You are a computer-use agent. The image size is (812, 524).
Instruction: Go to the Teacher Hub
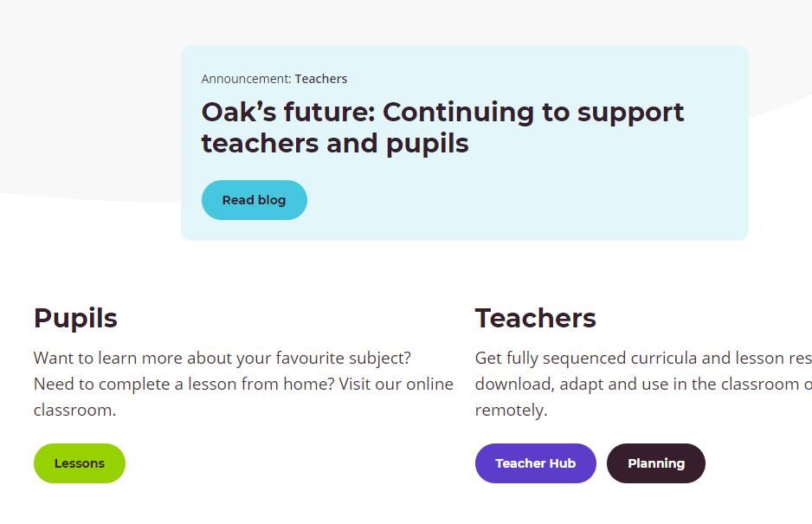[536, 463]
